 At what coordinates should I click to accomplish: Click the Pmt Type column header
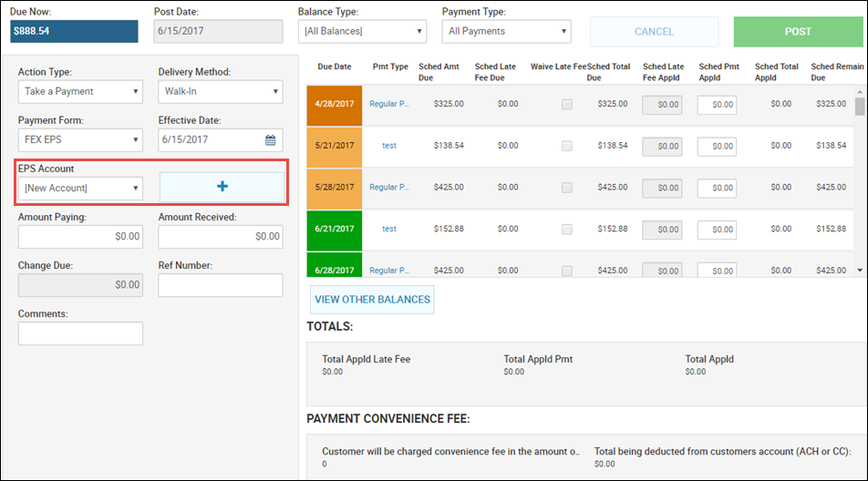(390, 67)
